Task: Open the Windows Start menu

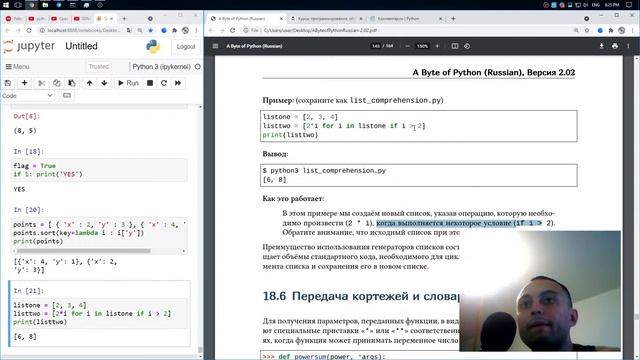Action: (x=6, y=5)
